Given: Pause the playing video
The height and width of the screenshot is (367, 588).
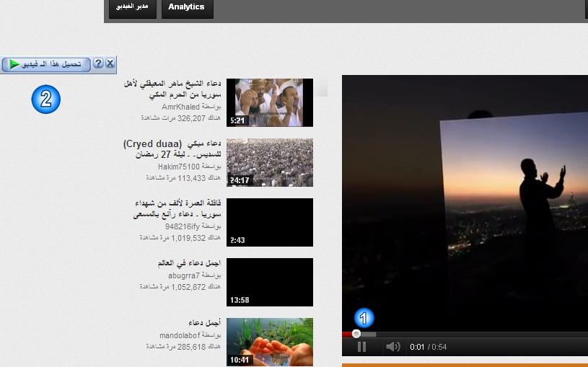Looking at the screenshot, I should coord(361,347).
